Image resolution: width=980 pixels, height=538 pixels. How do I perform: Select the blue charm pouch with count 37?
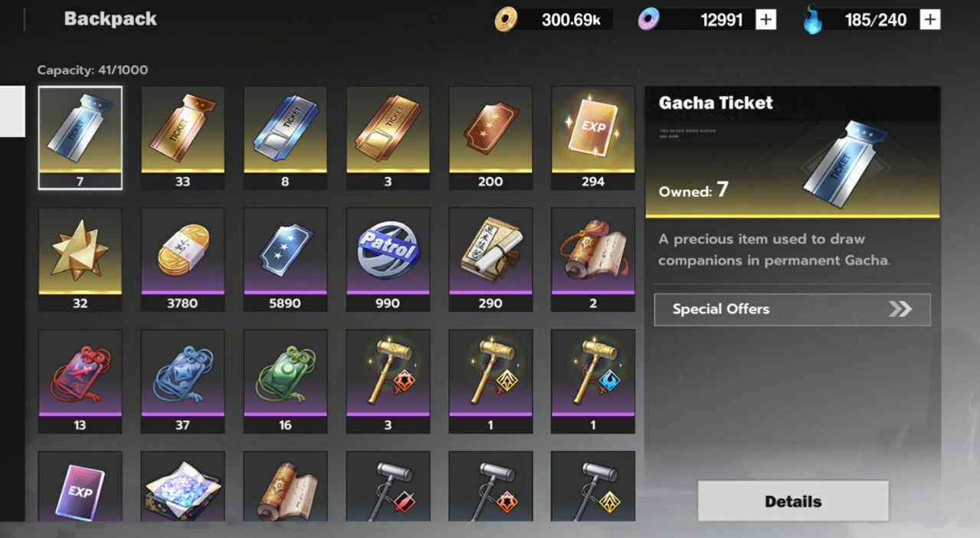tap(182, 382)
